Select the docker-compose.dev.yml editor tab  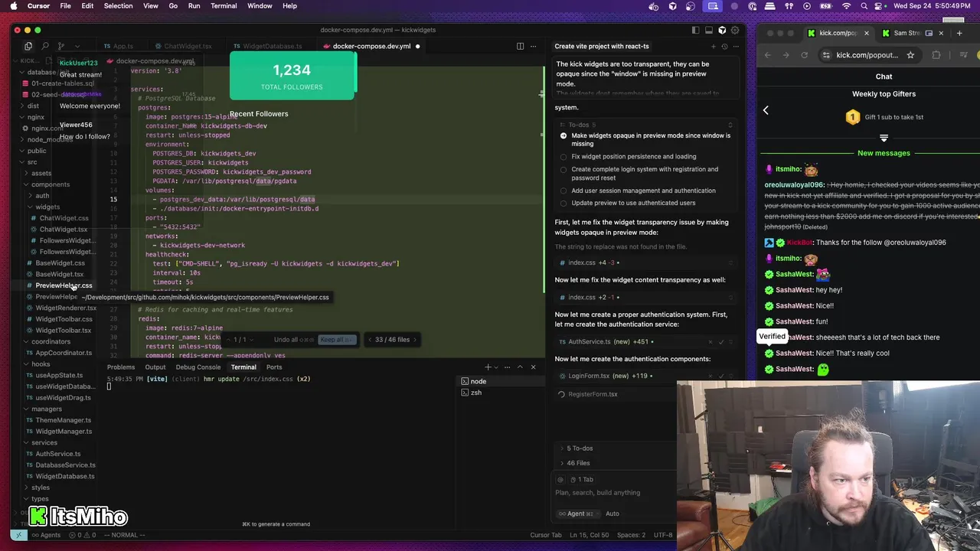click(x=371, y=46)
